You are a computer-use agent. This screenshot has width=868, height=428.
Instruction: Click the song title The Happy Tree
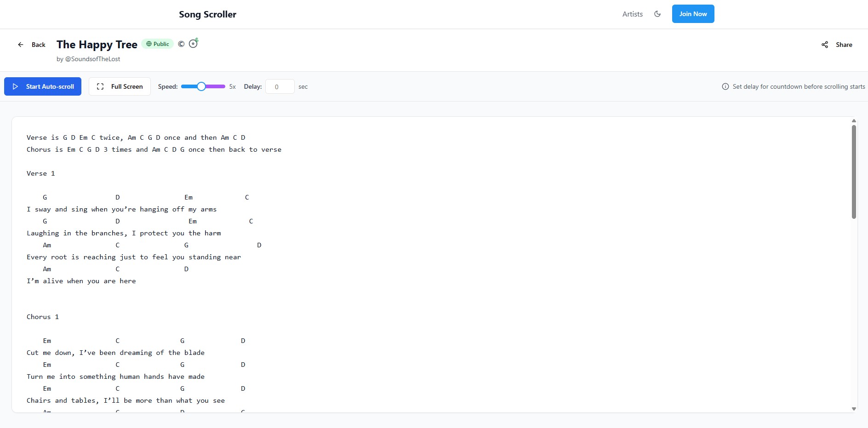click(97, 45)
